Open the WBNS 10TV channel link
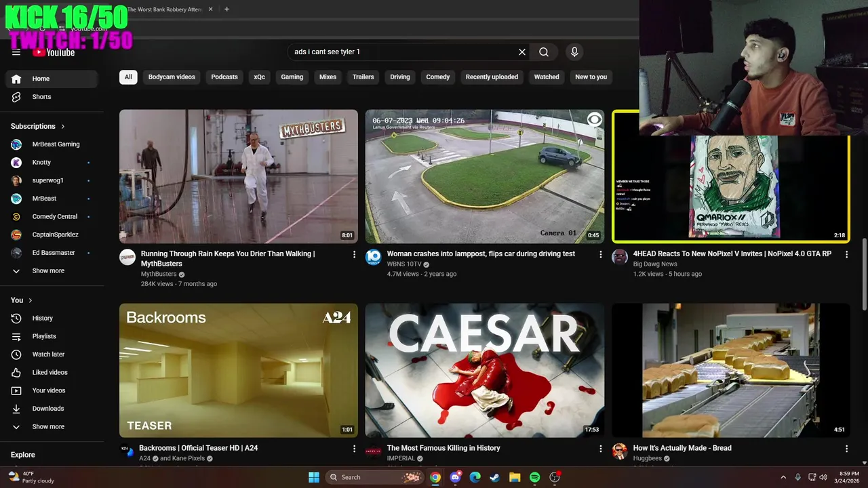Image resolution: width=868 pixels, height=488 pixels. 404,264
